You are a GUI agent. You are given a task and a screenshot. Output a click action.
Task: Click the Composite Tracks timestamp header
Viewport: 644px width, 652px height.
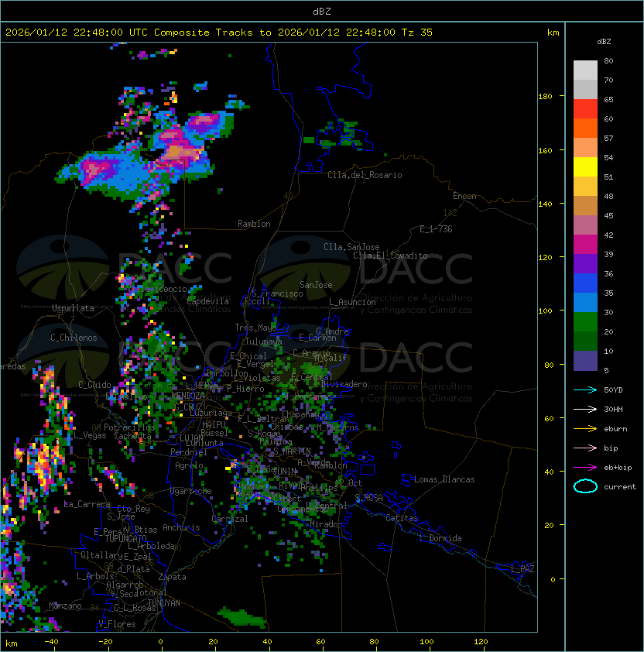click(x=219, y=33)
